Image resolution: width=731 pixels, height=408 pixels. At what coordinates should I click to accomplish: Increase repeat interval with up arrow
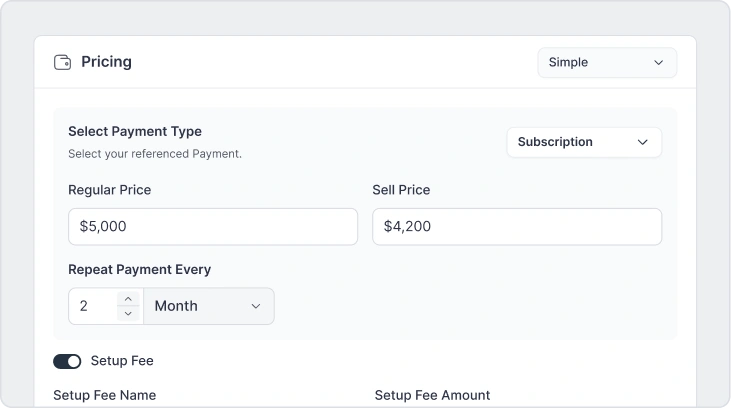(127, 298)
